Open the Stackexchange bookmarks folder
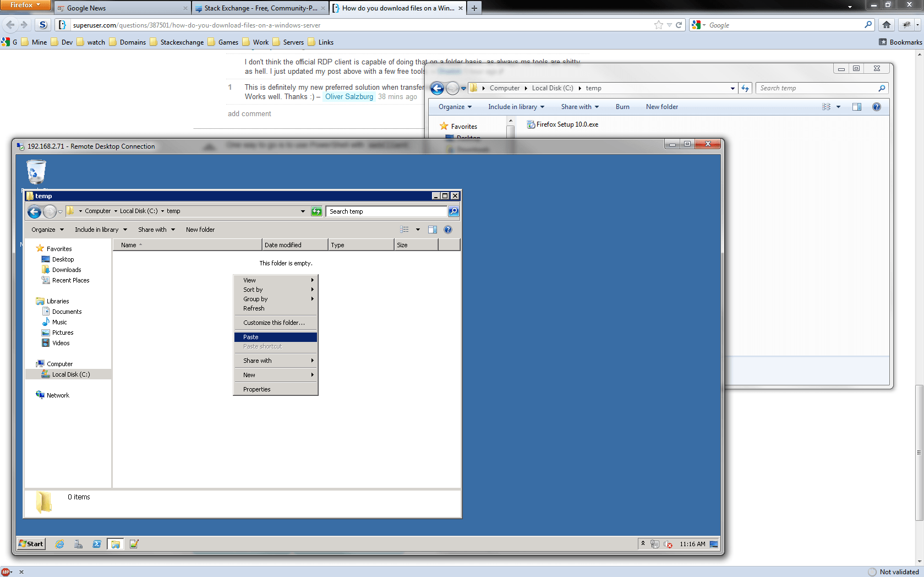 point(177,42)
